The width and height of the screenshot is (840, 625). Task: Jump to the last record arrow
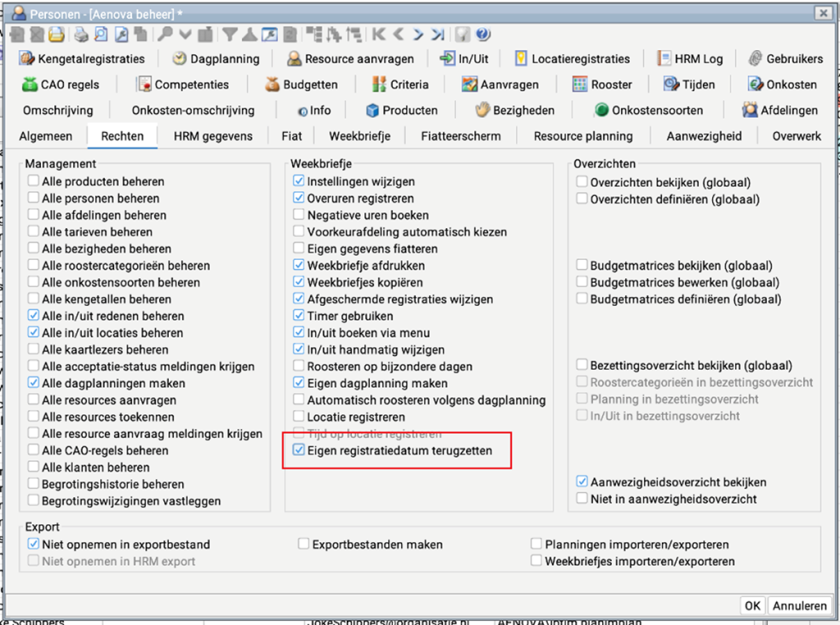point(438,34)
